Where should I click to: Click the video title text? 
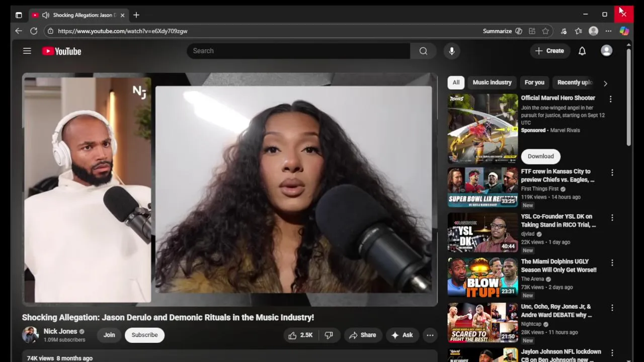pyautogui.click(x=168, y=317)
